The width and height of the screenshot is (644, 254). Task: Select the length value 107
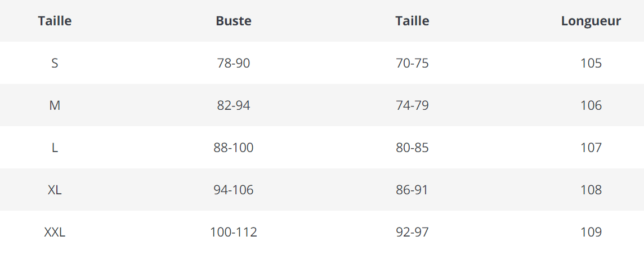591,148
